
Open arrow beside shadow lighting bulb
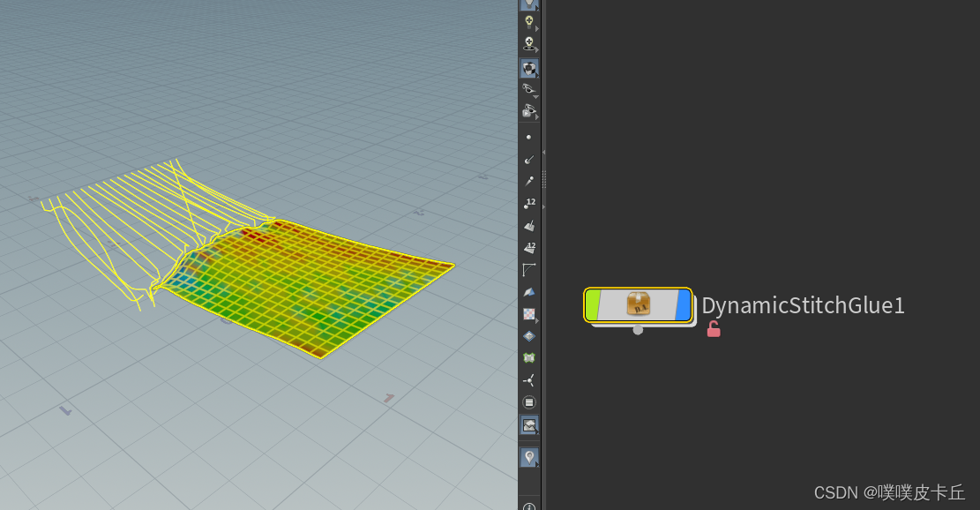click(537, 50)
